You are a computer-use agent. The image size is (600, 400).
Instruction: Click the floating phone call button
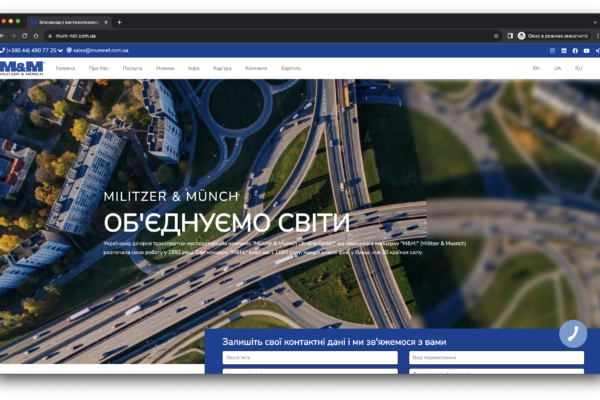pyautogui.click(x=573, y=334)
